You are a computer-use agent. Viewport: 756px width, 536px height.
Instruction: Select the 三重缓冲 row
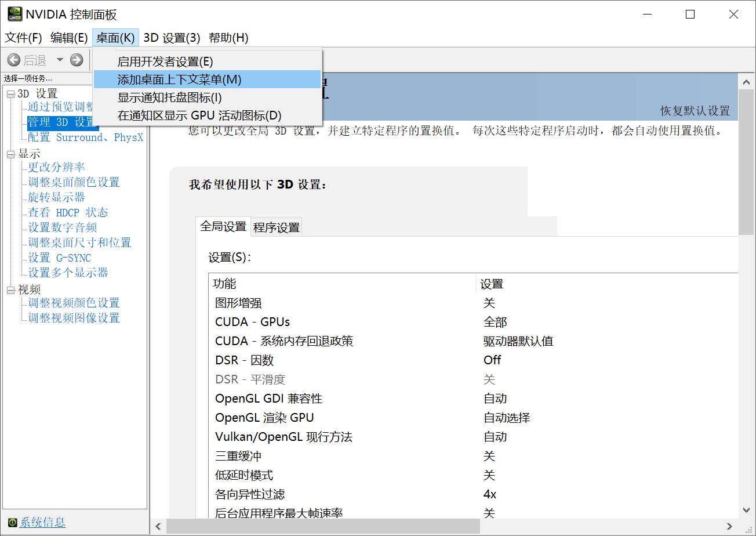[473, 456]
